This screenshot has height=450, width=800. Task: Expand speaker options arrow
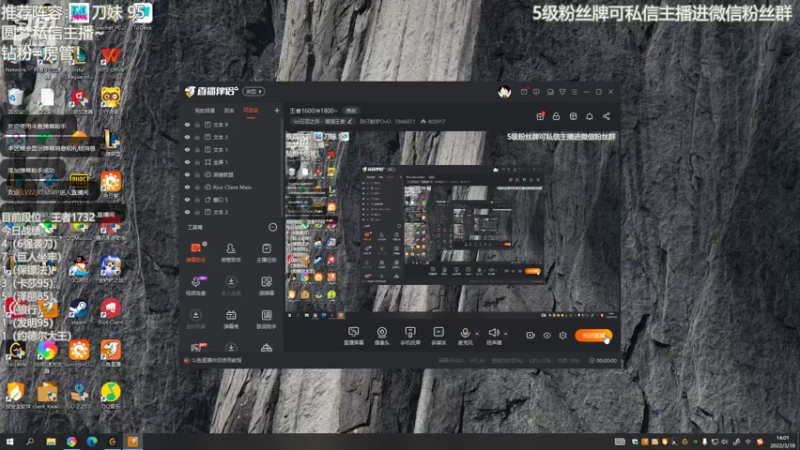click(x=506, y=334)
